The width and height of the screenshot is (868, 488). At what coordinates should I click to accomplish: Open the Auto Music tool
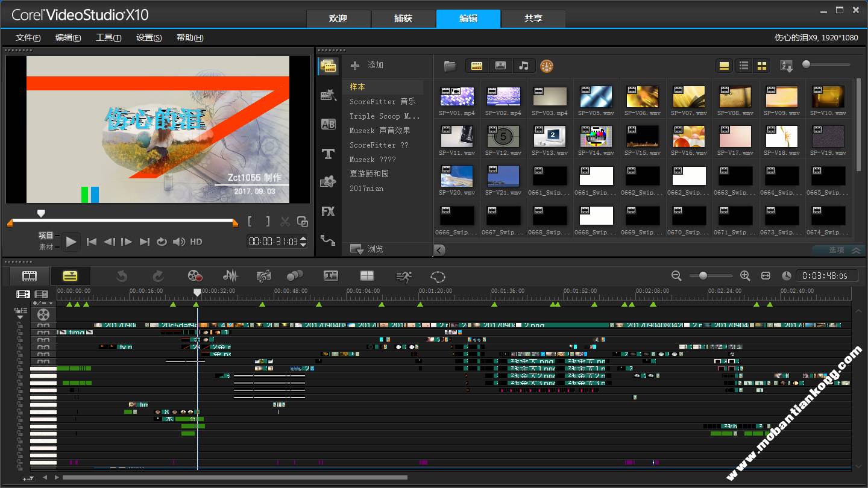click(263, 276)
